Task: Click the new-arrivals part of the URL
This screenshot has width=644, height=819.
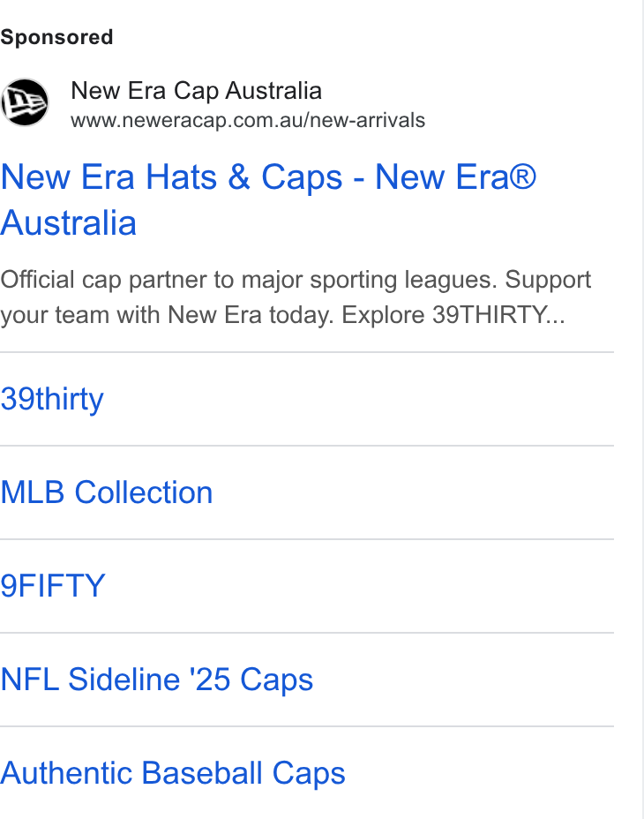Action: point(367,120)
